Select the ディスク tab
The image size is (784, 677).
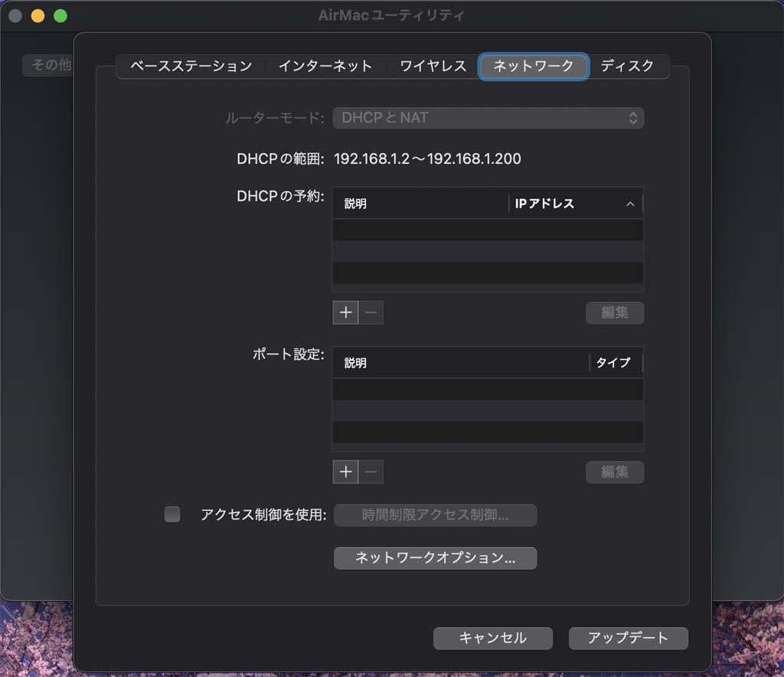626,66
